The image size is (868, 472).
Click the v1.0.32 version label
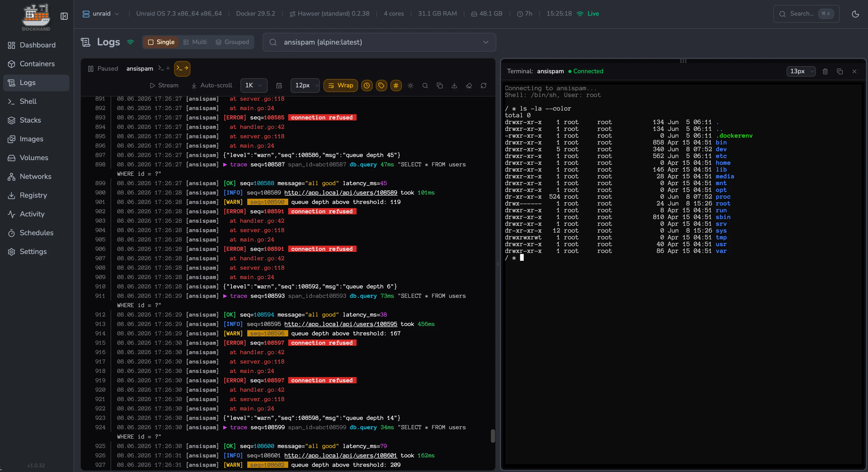tap(36, 465)
